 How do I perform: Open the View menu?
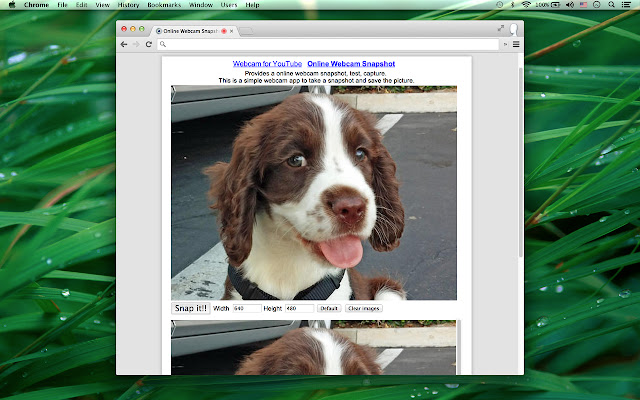pos(102,5)
